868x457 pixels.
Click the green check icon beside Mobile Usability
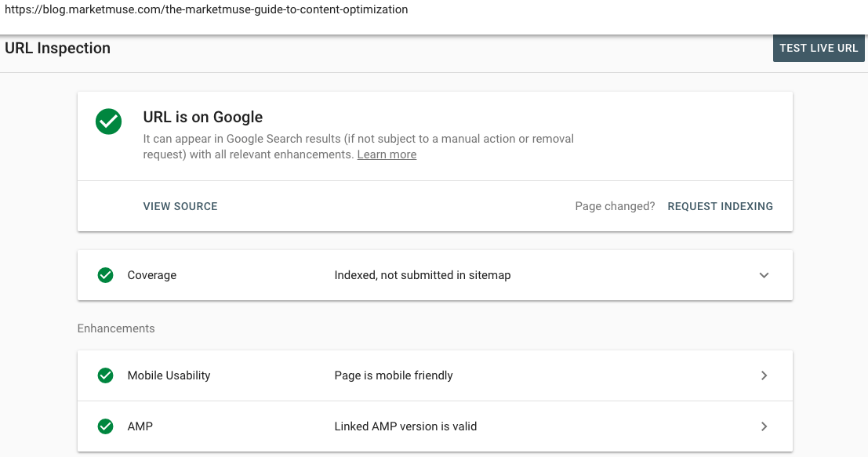[105, 375]
